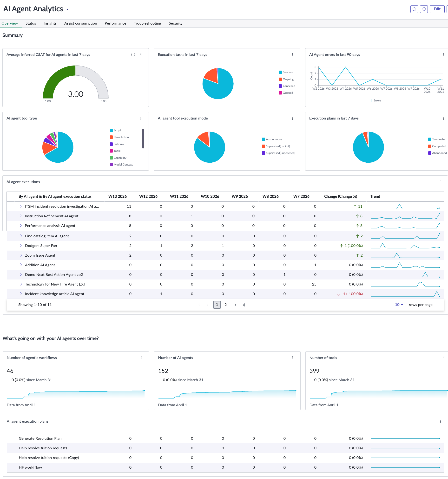The height and width of the screenshot is (479, 448).
Task: Click the Edit button
Action: 437,9
